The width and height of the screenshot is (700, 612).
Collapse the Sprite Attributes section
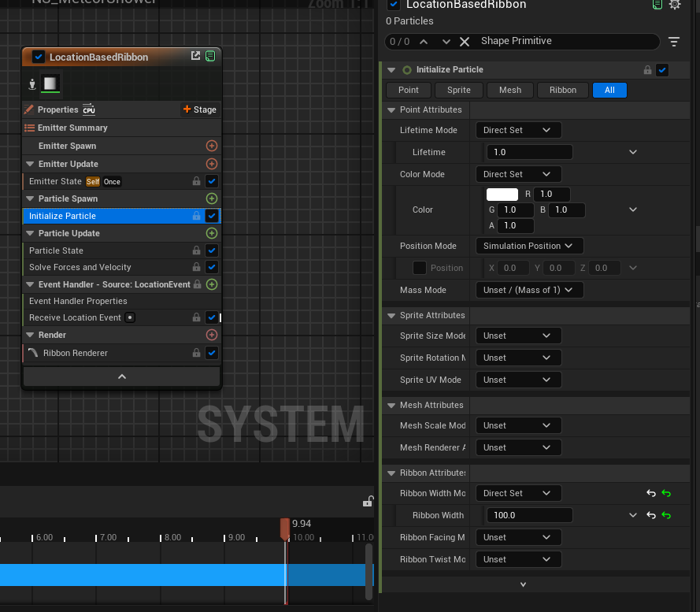(392, 315)
